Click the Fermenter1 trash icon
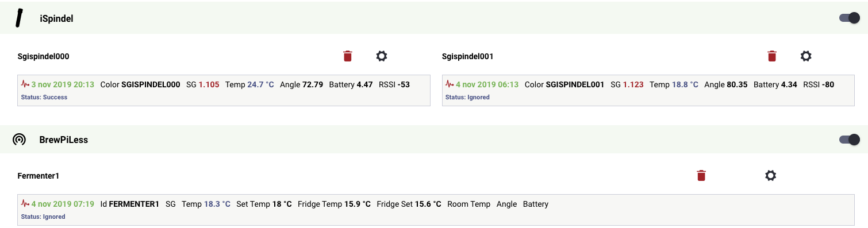This screenshot has height=228, width=868. coord(701,175)
